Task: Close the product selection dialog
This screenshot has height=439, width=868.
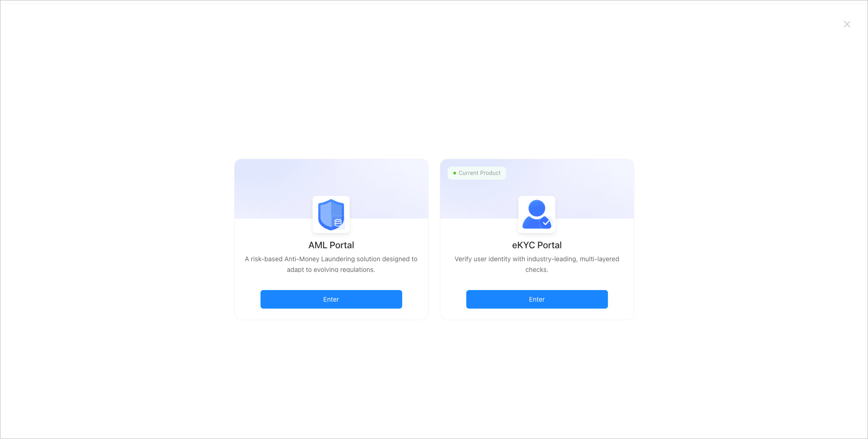Action: (x=847, y=24)
